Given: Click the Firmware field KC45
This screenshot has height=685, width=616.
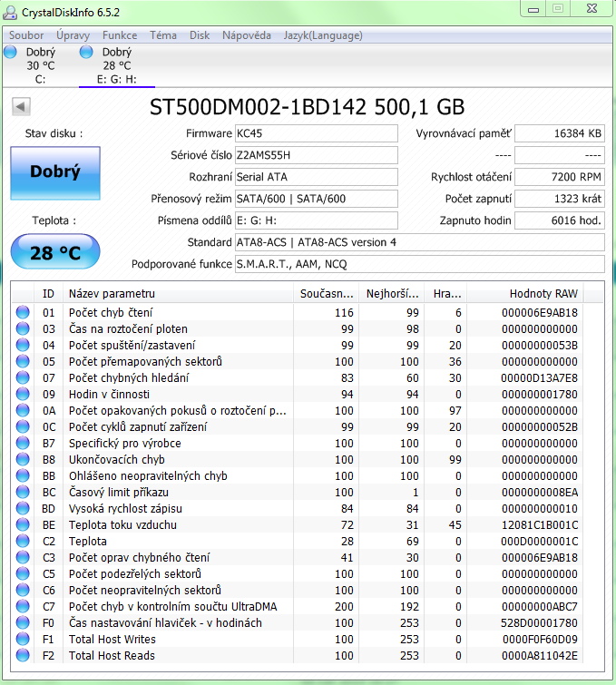Looking at the screenshot, I should point(317,133).
